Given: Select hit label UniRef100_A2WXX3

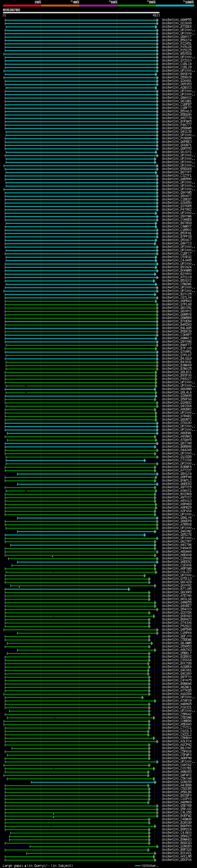Looking at the screenshot, I should [177, 88].
